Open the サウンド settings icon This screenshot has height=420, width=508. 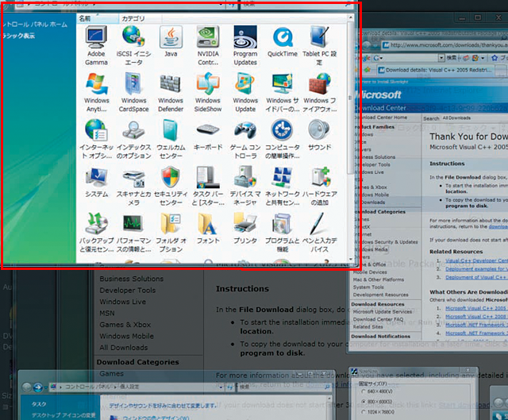tap(319, 136)
